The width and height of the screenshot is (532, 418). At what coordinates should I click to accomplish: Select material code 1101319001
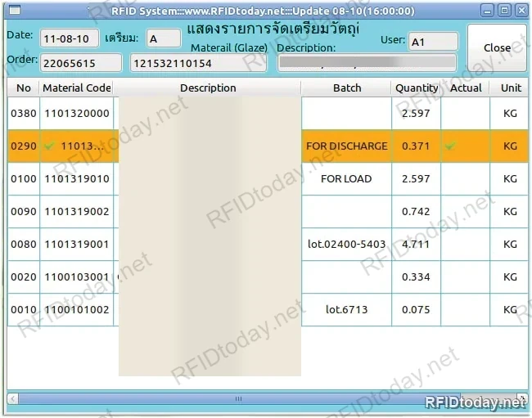(x=77, y=244)
